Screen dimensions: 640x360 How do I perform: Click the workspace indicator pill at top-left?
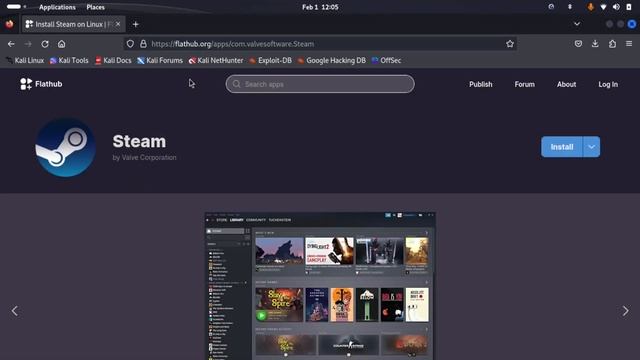pyautogui.click(x=14, y=7)
